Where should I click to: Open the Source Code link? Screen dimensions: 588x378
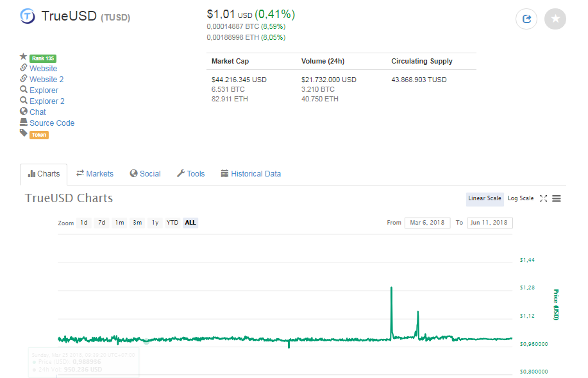(52, 123)
